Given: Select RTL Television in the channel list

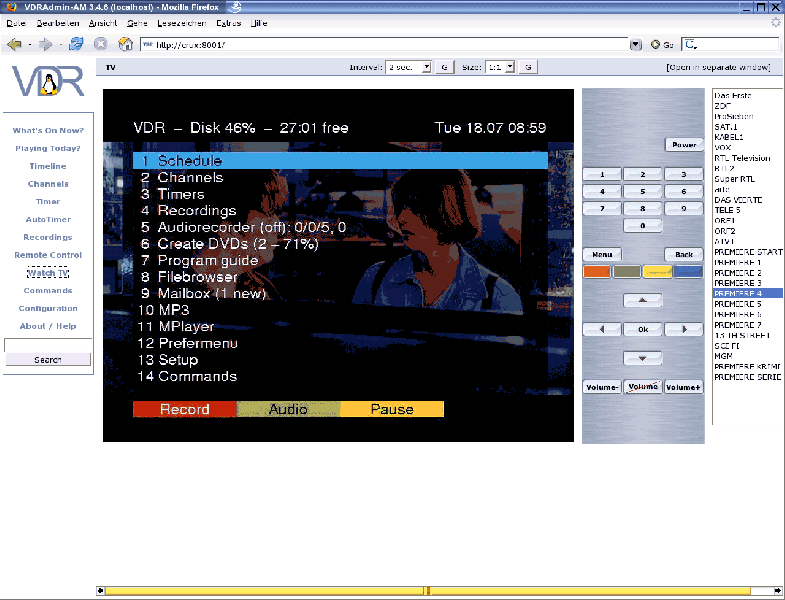Looking at the screenshot, I should click(x=742, y=158).
